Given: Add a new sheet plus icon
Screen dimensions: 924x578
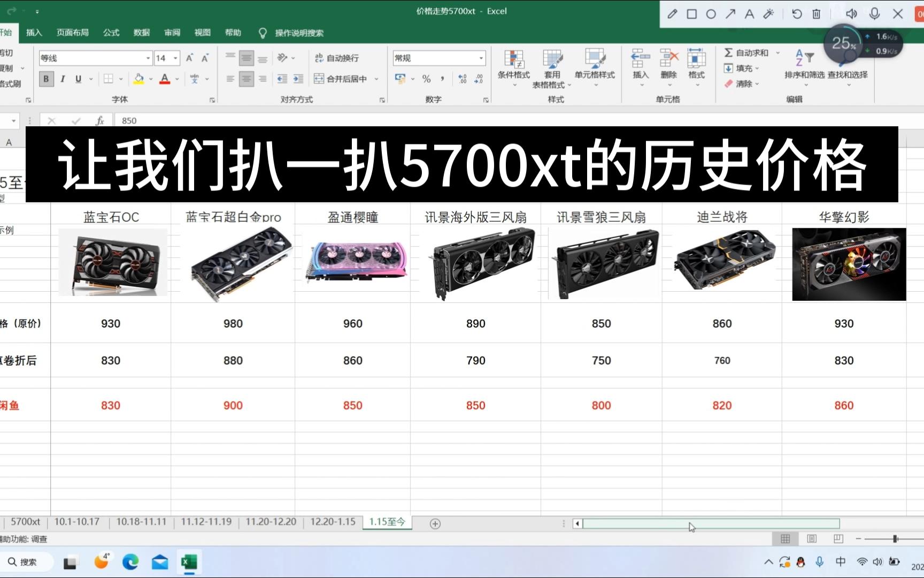Looking at the screenshot, I should pyautogui.click(x=435, y=524).
